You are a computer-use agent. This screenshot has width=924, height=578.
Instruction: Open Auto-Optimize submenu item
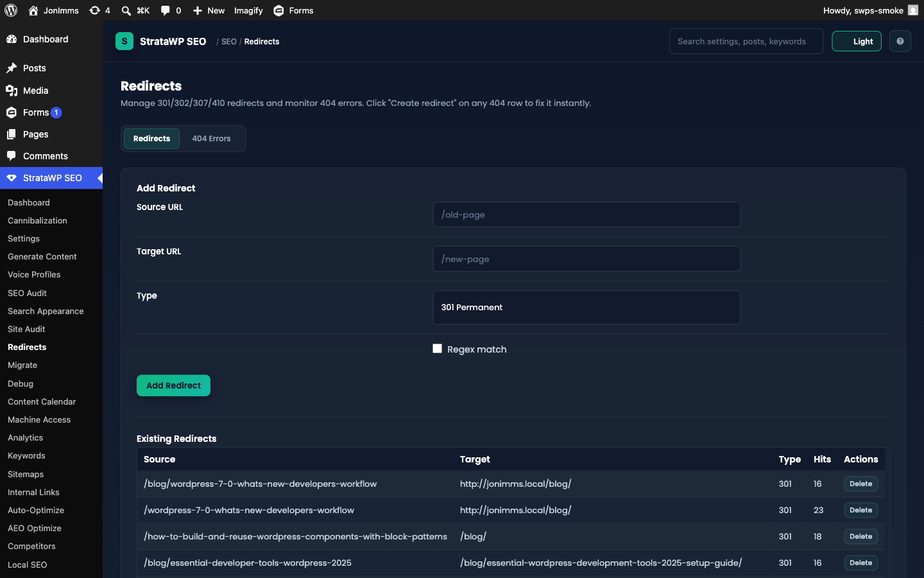click(x=36, y=510)
